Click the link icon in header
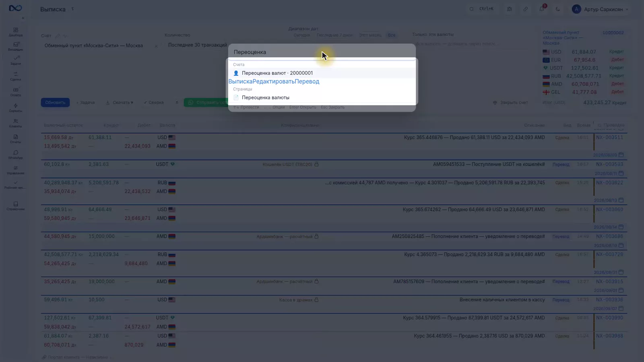The width and height of the screenshot is (644, 362). coord(525,9)
